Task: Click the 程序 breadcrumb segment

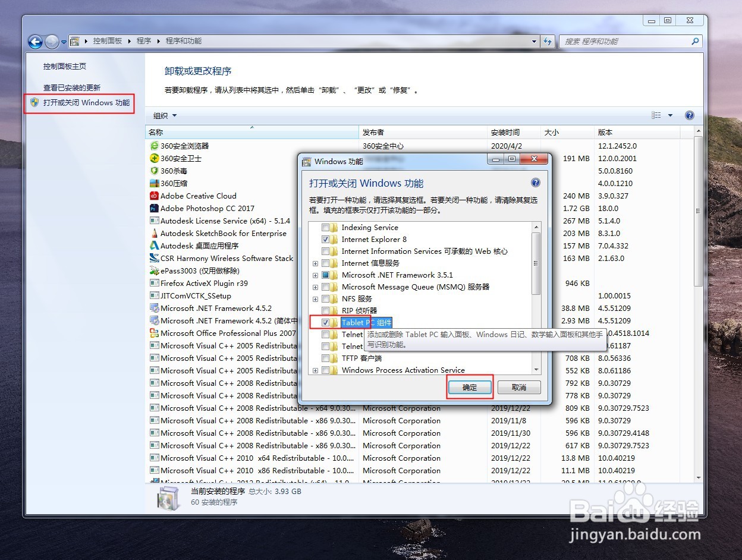Action: (144, 41)
